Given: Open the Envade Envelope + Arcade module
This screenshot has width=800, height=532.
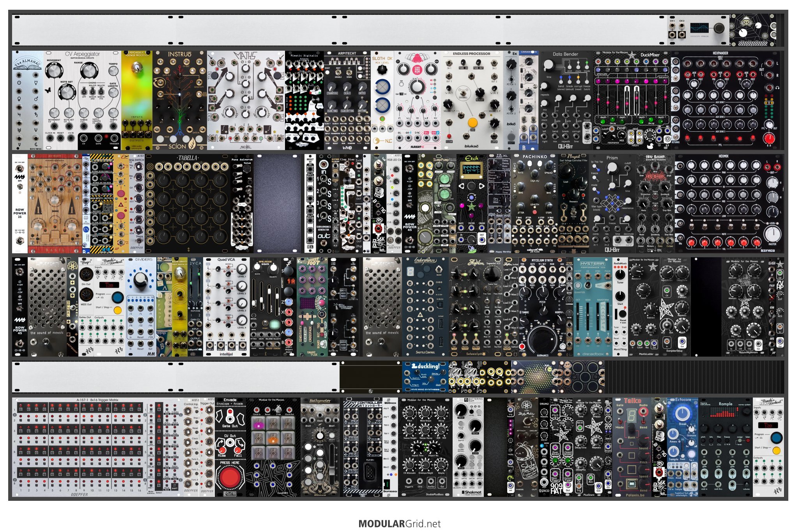Looking at the screenshot, I should (230, 447).
